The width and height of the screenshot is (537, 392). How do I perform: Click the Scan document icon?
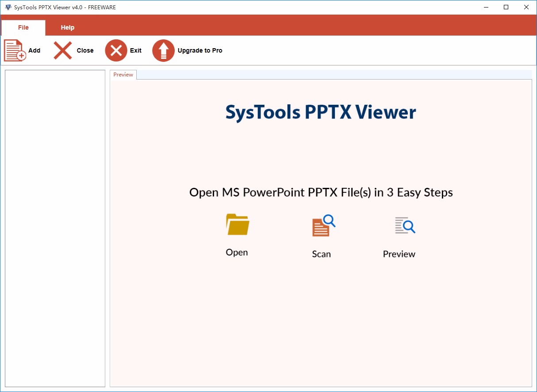pyautogui.click(x=324, y=226)
